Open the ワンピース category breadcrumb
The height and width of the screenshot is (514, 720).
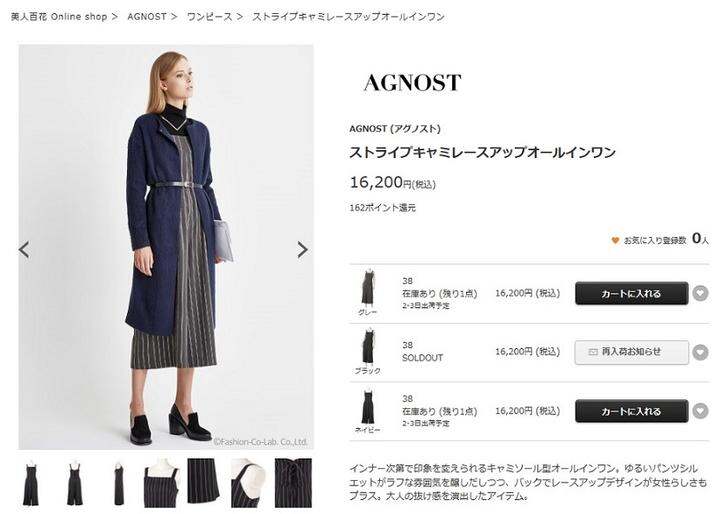(209, 17)
